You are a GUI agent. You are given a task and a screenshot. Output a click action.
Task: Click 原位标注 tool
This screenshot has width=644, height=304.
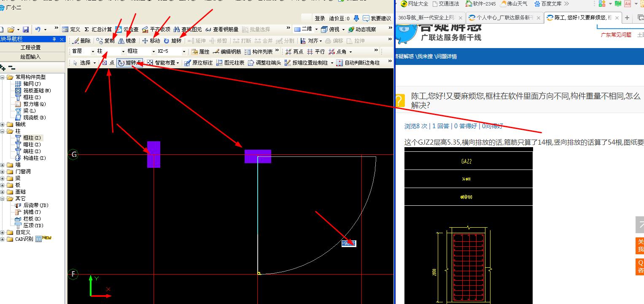[199, 63]
